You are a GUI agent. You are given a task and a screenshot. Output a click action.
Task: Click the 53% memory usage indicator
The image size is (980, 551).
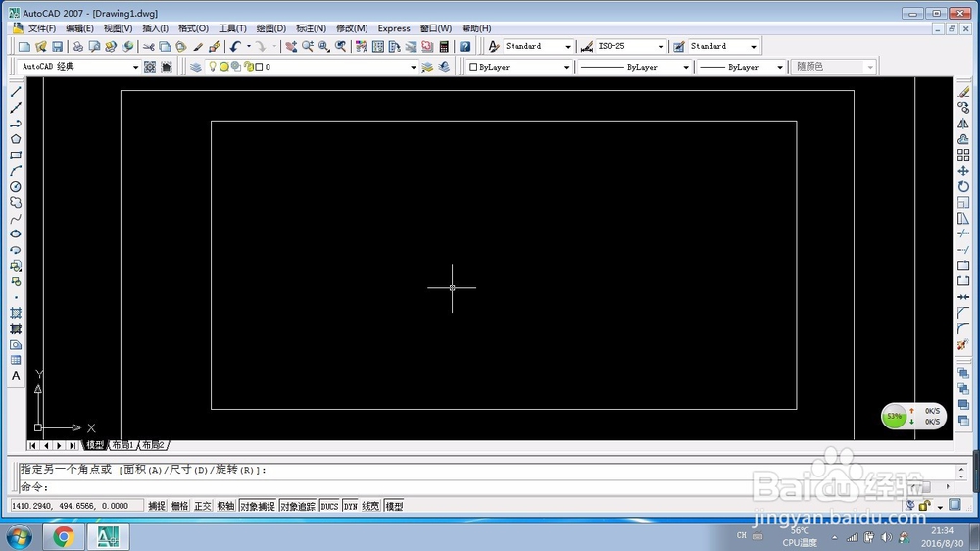pyautogui.click(x=894, y=416)
